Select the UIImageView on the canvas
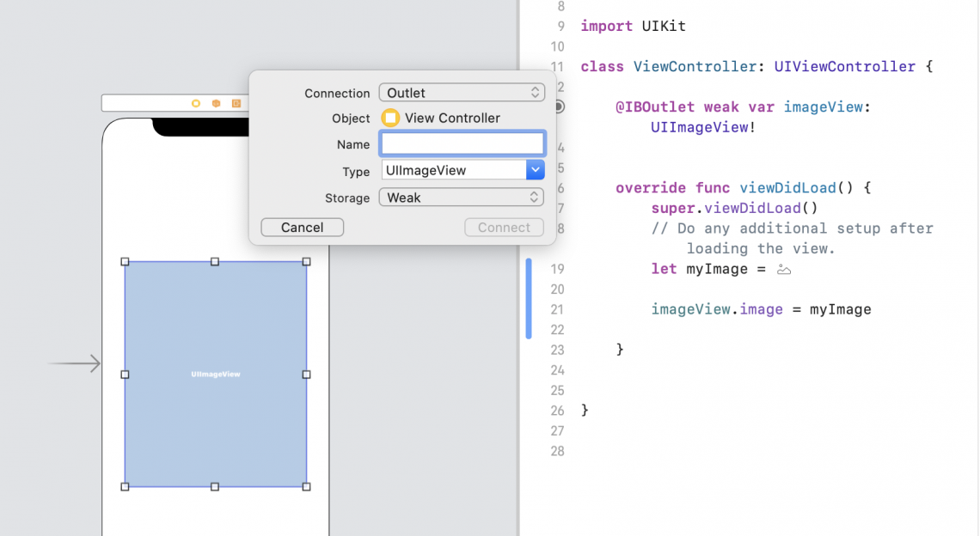The width and height of the screenshot is (980, 536). pyautogui.click(x=215, y=412)
